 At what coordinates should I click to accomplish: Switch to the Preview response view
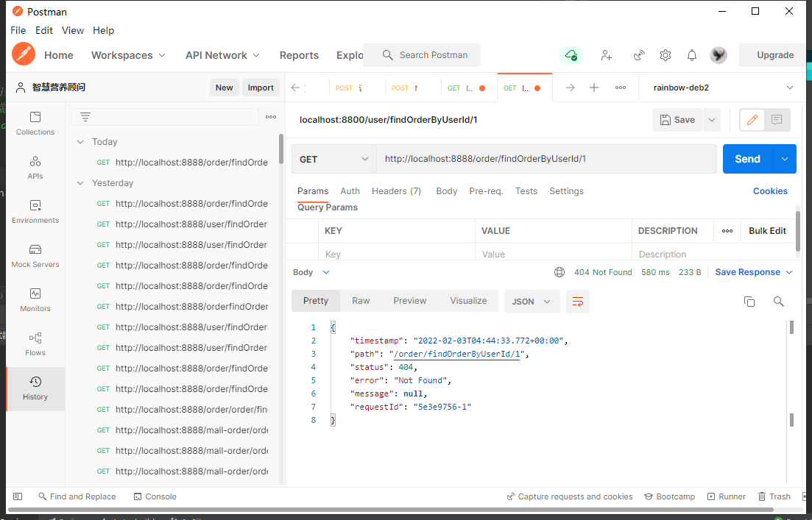(409, 301)
